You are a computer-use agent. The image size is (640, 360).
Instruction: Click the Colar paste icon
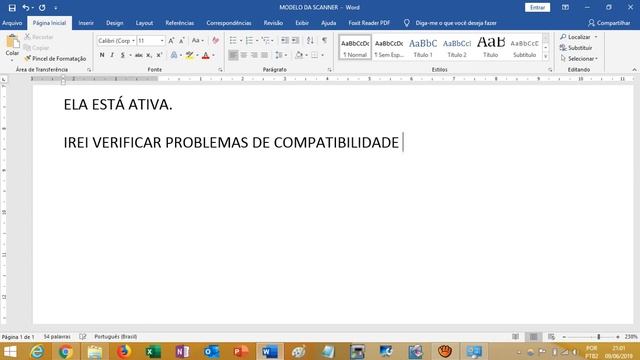pos(12,41)
